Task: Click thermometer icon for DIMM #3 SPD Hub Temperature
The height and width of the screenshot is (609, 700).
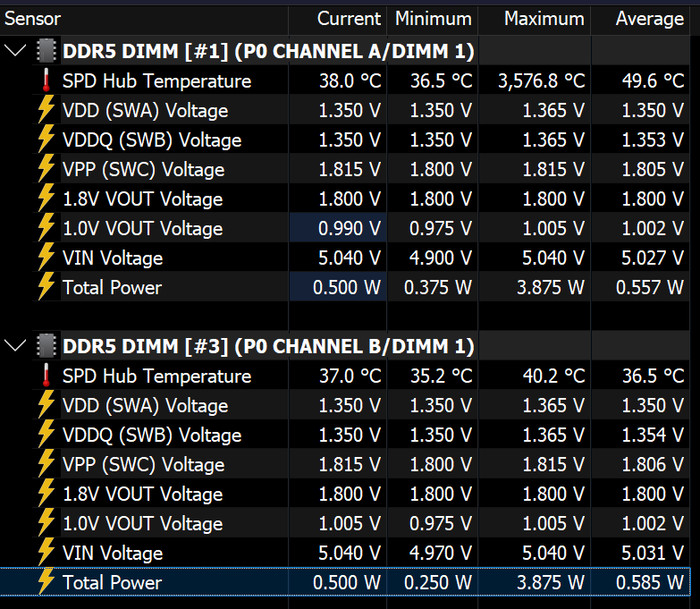Action: pyautogui.click(x=46, y=376)
